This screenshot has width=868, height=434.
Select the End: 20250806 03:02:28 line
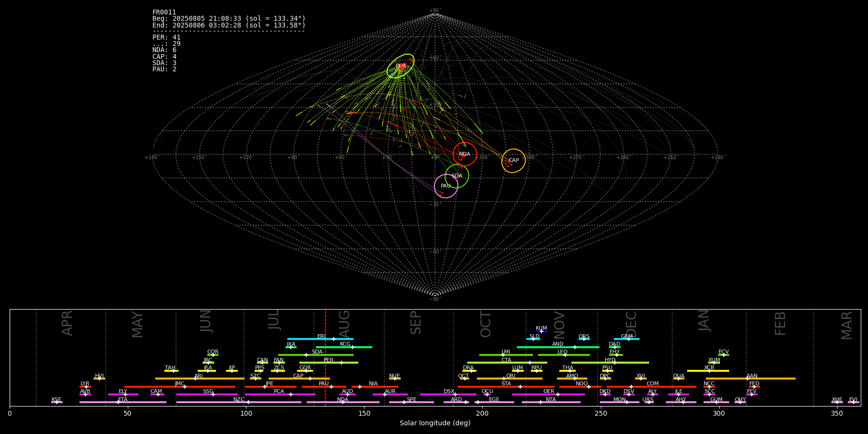pyautogui.click(x=229, y=25)
